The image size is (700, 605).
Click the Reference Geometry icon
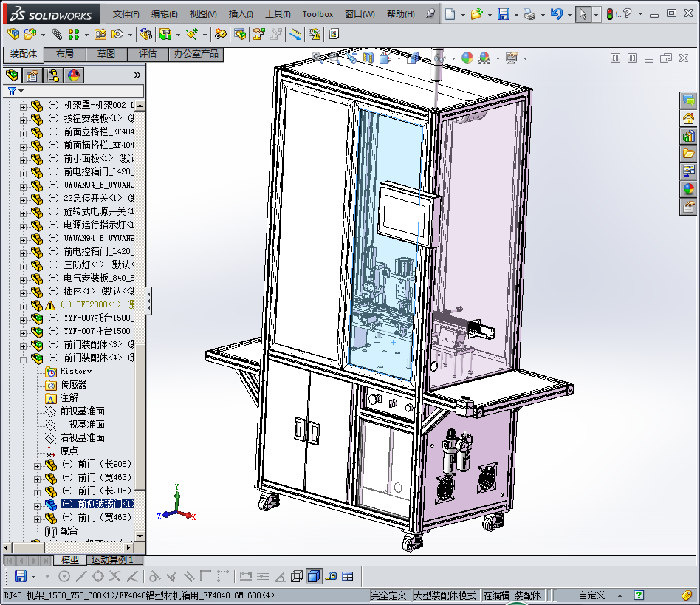pyautogui.click(x=193, y=34)
